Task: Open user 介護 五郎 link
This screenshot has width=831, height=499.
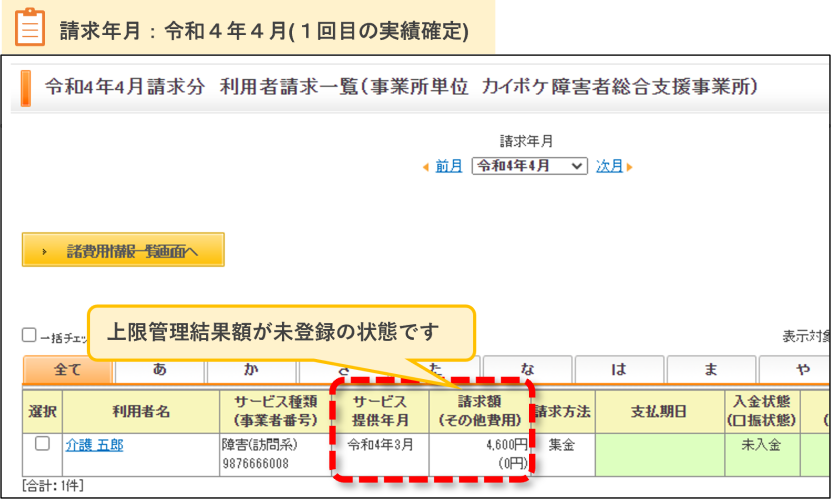Action: click(x=94, y=445)
